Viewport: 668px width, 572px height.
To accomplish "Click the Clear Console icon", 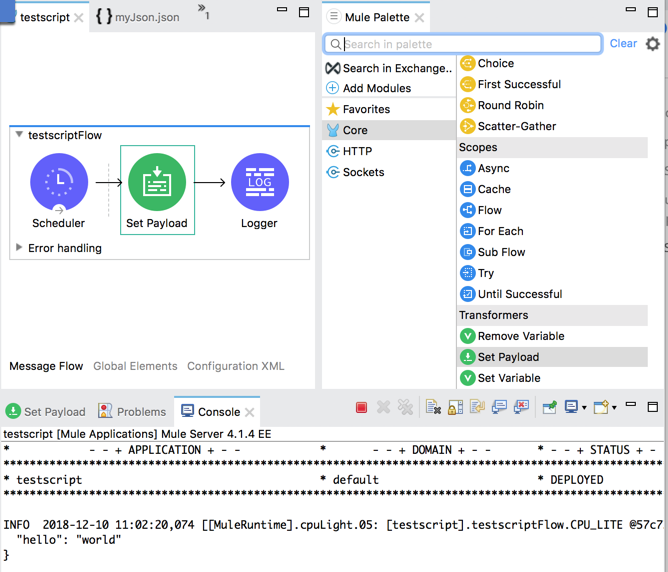I will (x=433, y=408).
